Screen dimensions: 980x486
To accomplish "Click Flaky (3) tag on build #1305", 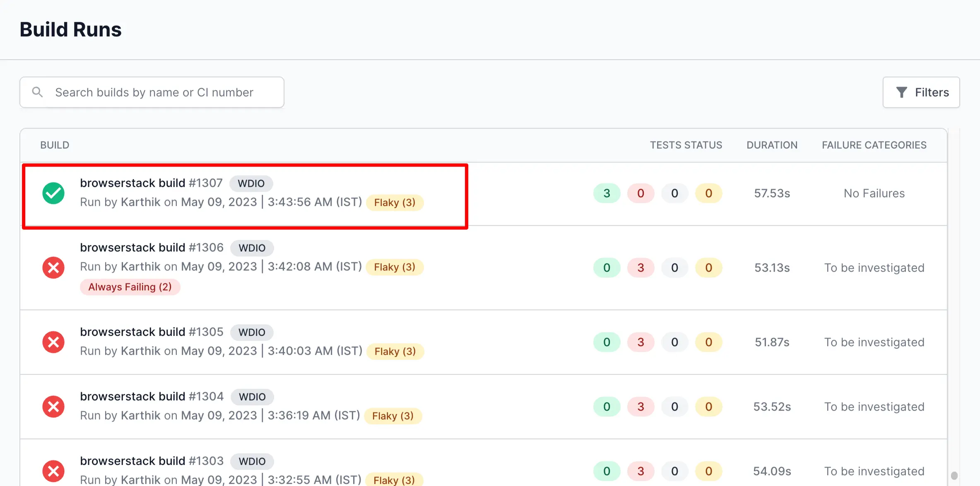I will click(x=395, y=352).
